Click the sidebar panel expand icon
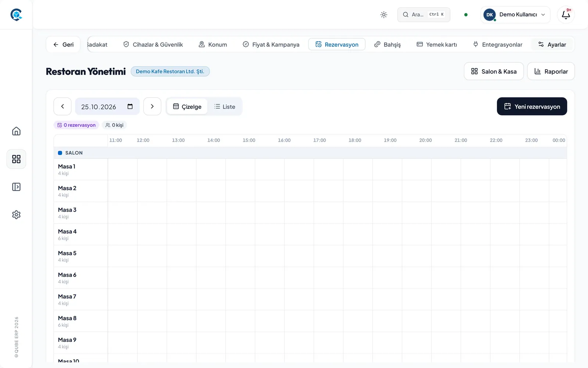The height and width of the screenshot is (368, 588). click(16, 187)
